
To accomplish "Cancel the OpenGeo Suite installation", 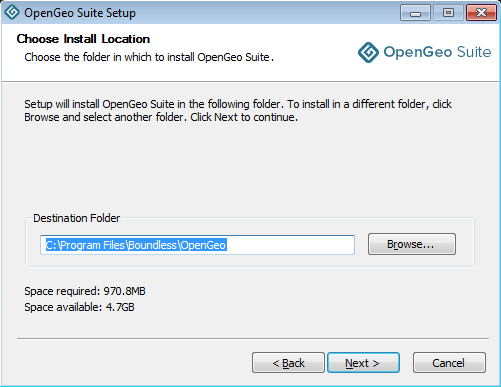I will pyautogui.click(x=449, y=363).
